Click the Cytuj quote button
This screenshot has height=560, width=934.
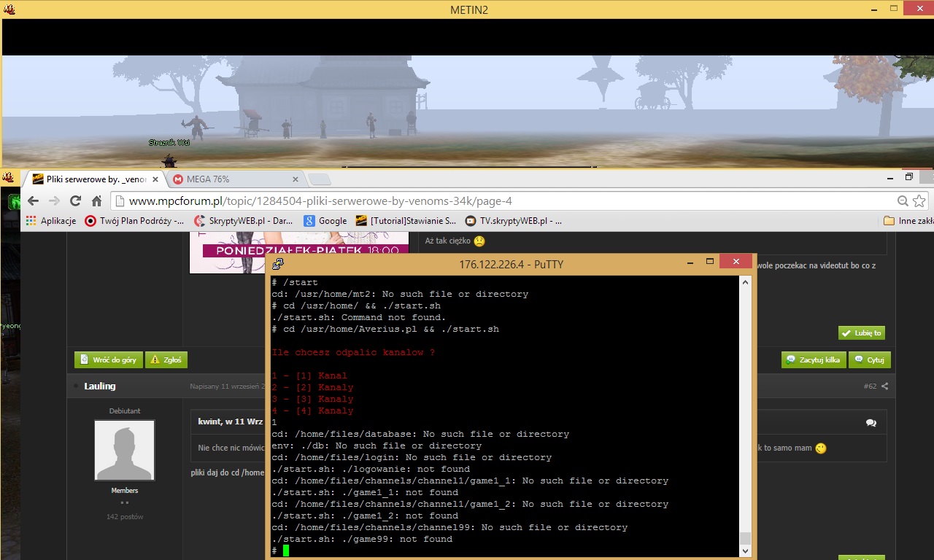(870, 359)
